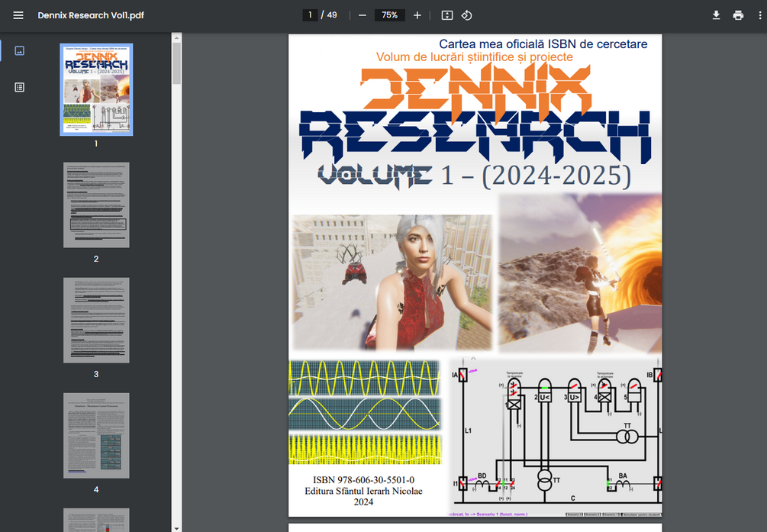Click the sidebar scrollbar thumb
The height and width of the screenshot is (532, 767).
176,63
